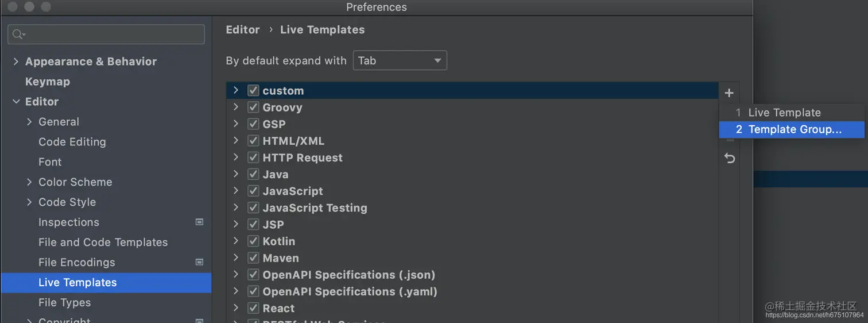
Task: Select Live Template menu entry
Action: [784, 113]
